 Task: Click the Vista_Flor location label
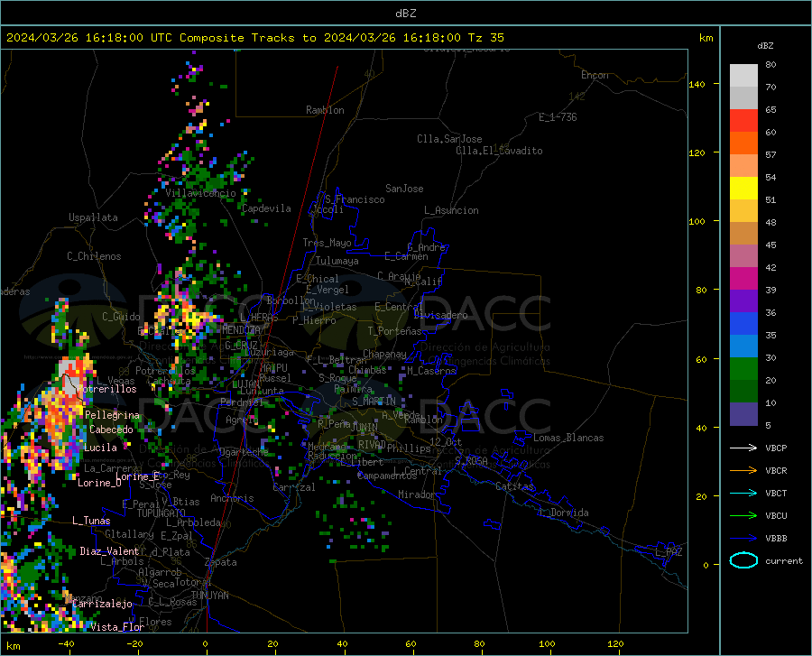tap(117, 627)
